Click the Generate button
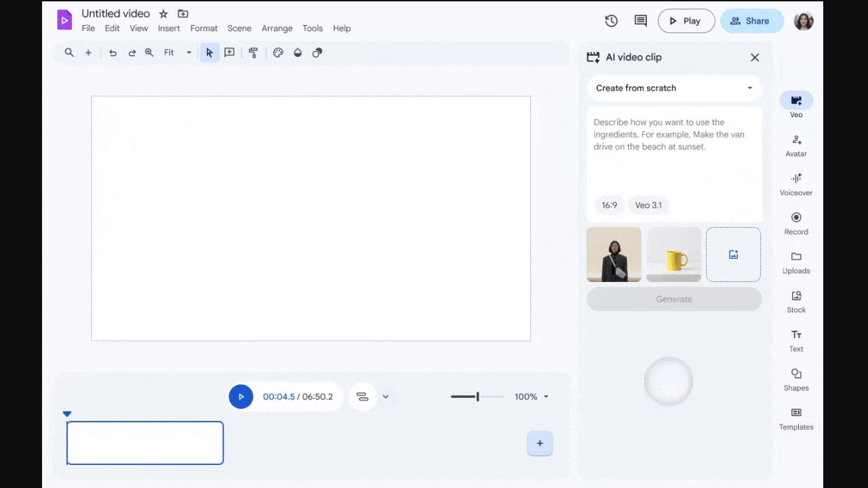 pyautogui.click(x=674, y=299)
